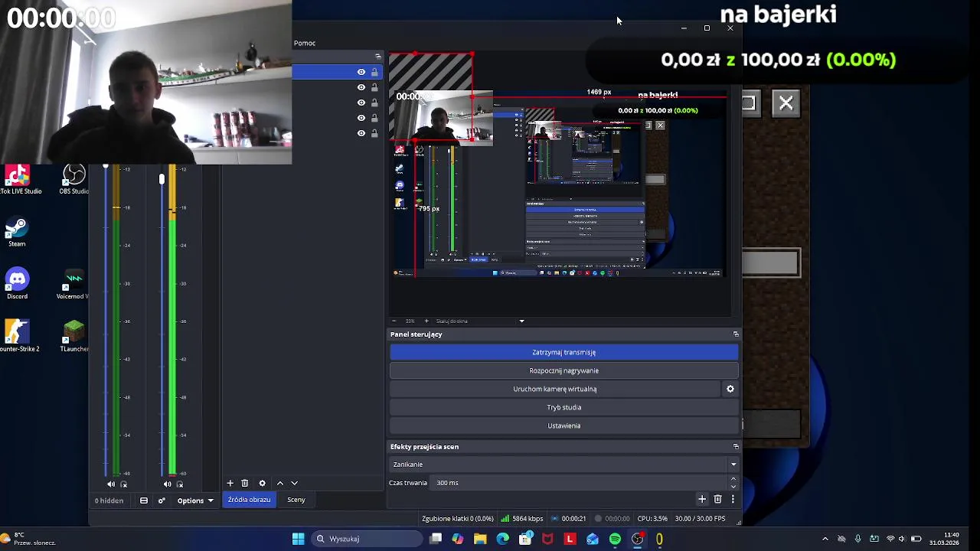Mute the left audio mixer channel
Viewport: 980px width, 551px height.
click(x=111, y=484)
